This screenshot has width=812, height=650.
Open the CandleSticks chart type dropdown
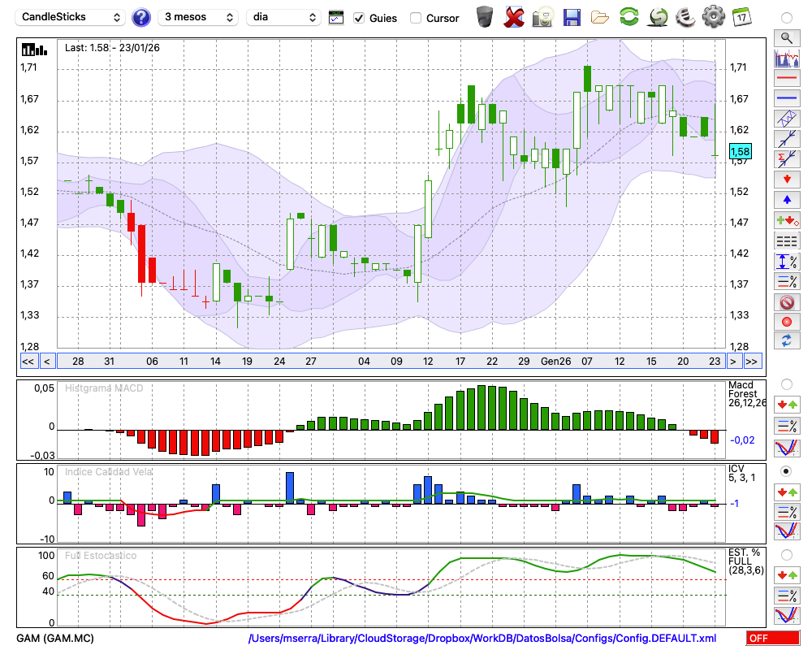click(x=71, y=17)
